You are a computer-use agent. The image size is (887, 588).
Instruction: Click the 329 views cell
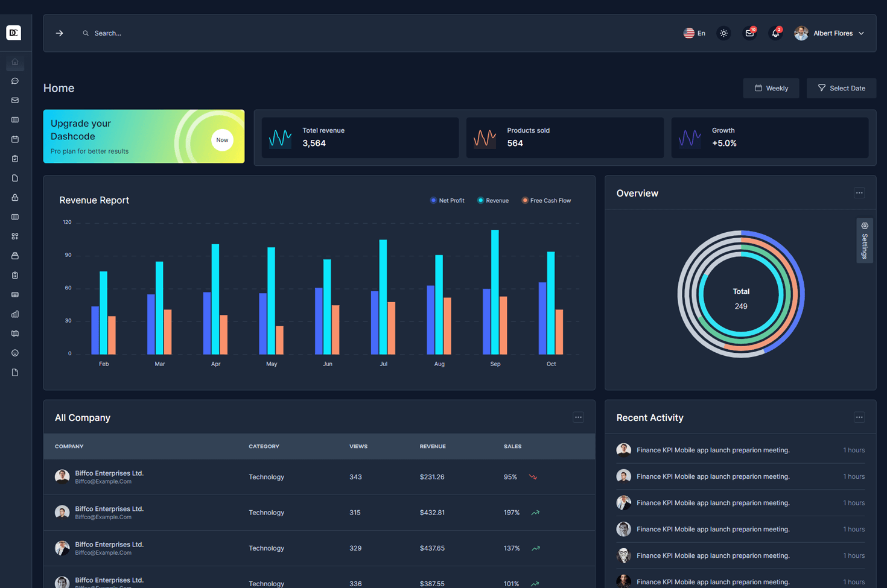pyautogui.click(x=355, y=548)
